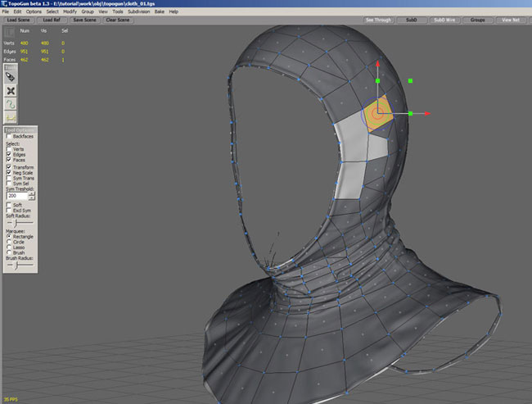Click the detached green corner gizmo handle

coord(411,81)
